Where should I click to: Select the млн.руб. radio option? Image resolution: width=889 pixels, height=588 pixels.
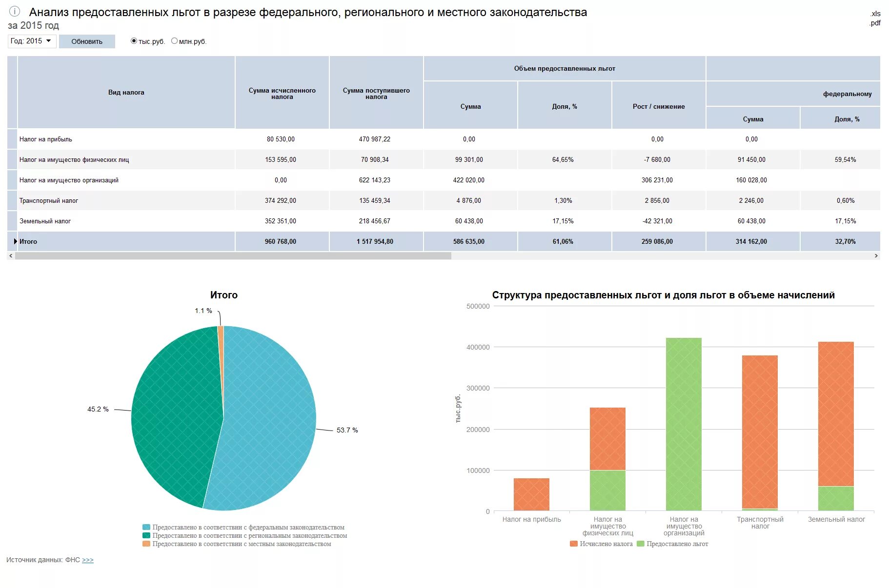click(x=174, y=41)
